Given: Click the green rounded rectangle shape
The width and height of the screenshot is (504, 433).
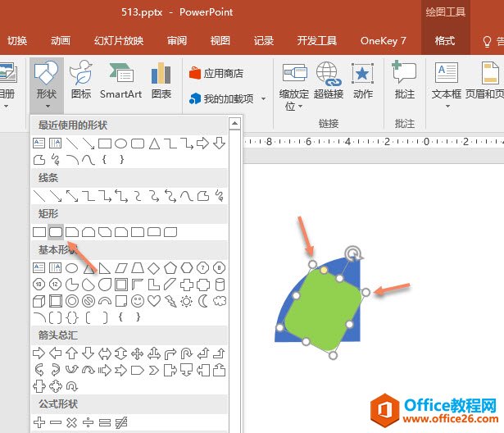Looking at the screenshot, I should [x=323, y=309].
